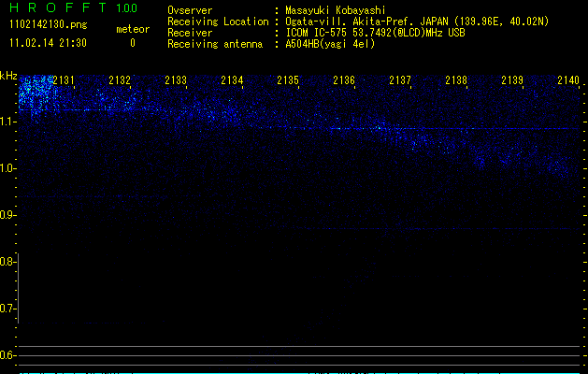Click the 2138 time marker

tap(456, 80)
